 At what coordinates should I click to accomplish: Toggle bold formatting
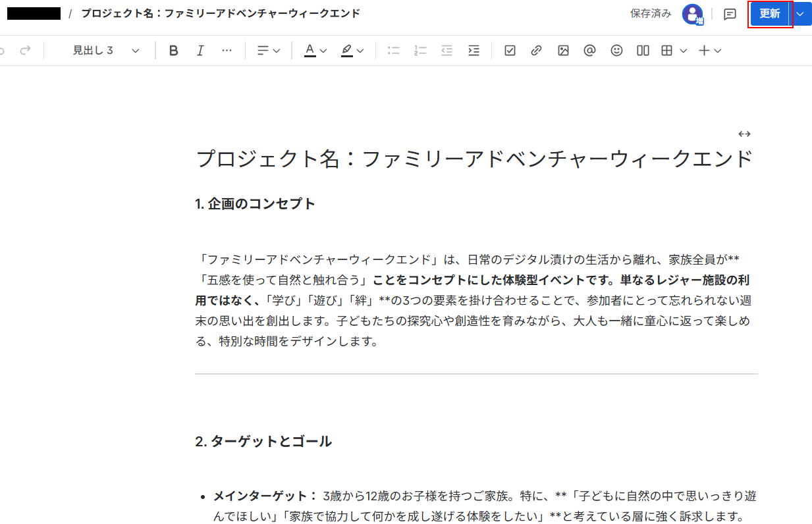click(x=173, y=50)
